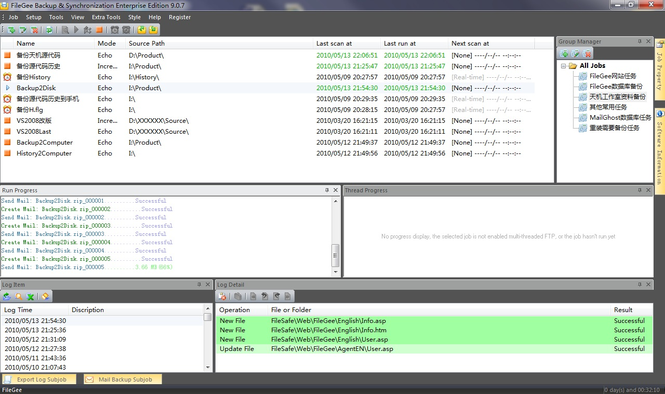The image size is (665, 394).
Task: Click the refresh icon in Log Item toolbar
Action: click(7, 296)
